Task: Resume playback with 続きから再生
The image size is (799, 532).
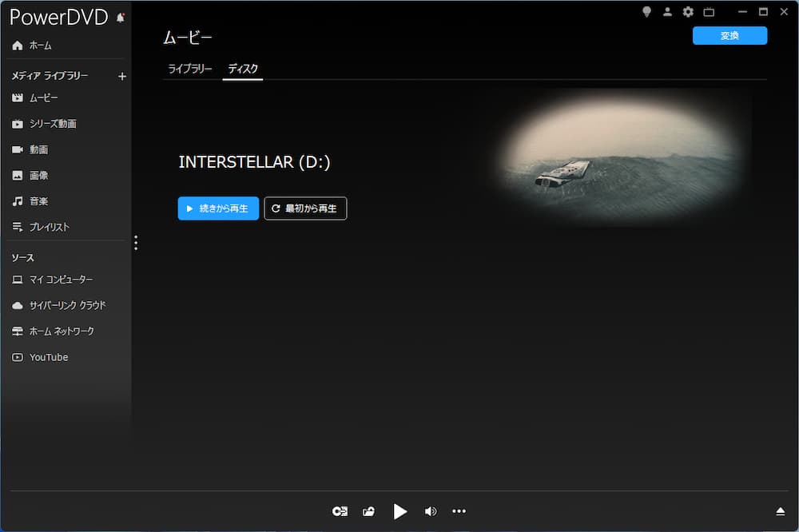Action: coord(218,208)
